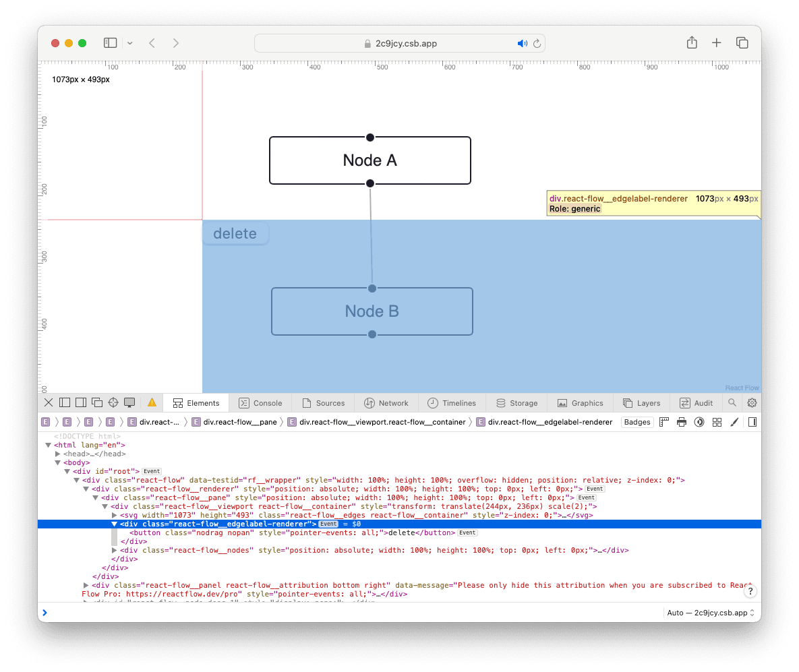Viewport: 799px width, 672px height.
Task: Click the delete button on the edge
Action: click(x=235, y=233)
